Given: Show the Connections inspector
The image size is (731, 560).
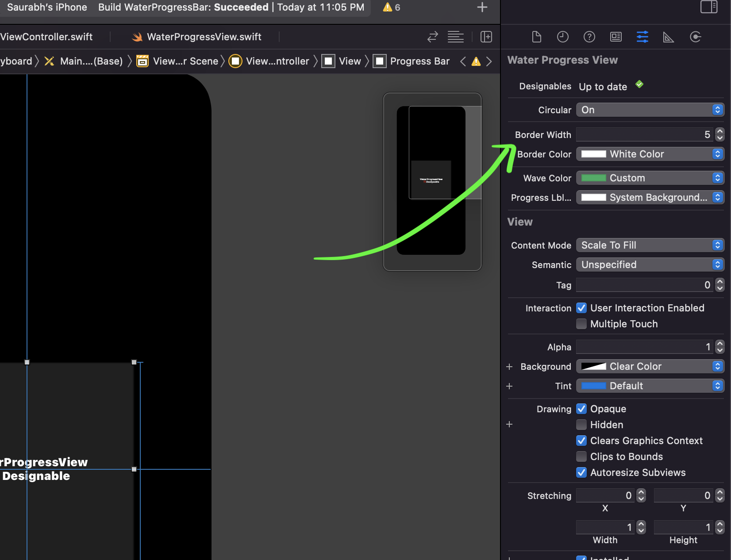Looking at the screenshot, I should [x=695, y=37].
